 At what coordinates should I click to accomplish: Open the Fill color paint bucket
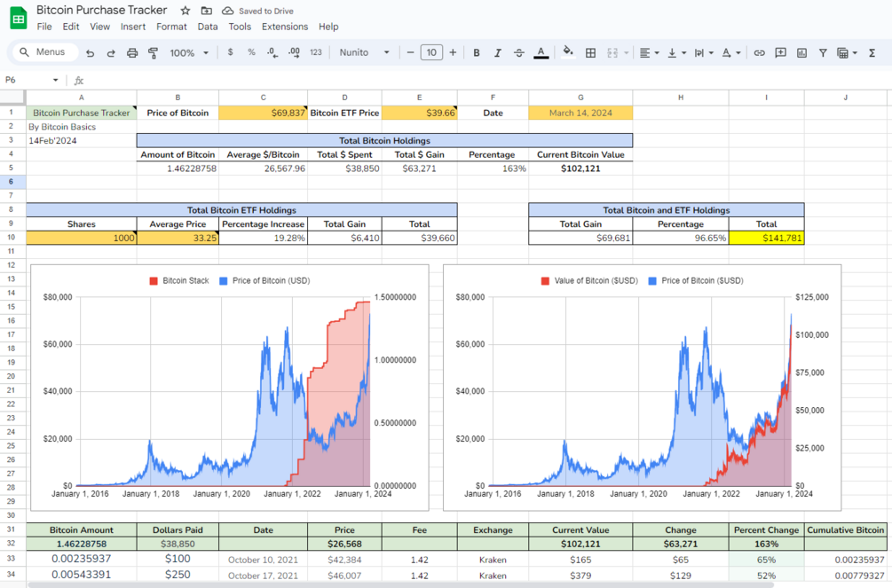567,52
